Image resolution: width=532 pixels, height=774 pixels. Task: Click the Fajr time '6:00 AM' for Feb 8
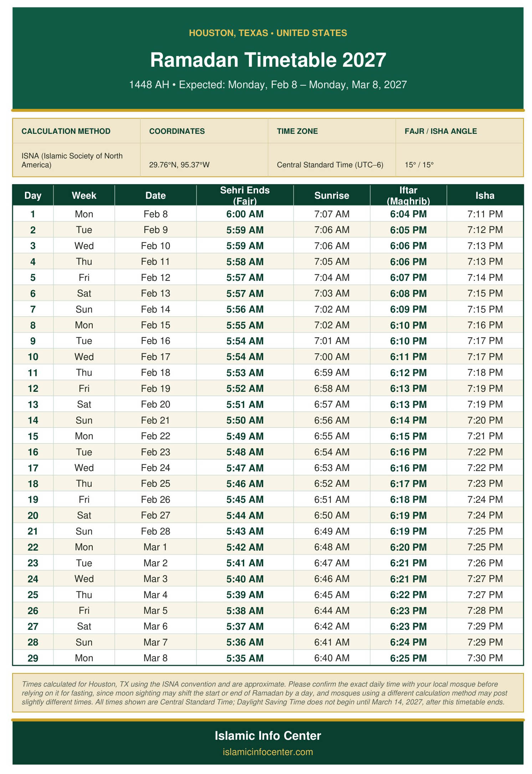pos(245,214)
